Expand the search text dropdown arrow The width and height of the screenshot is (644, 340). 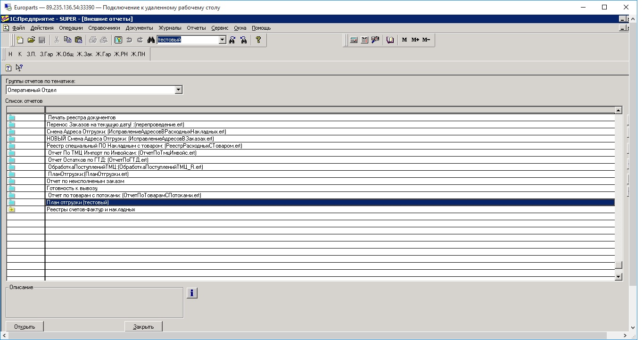[223, 40]
